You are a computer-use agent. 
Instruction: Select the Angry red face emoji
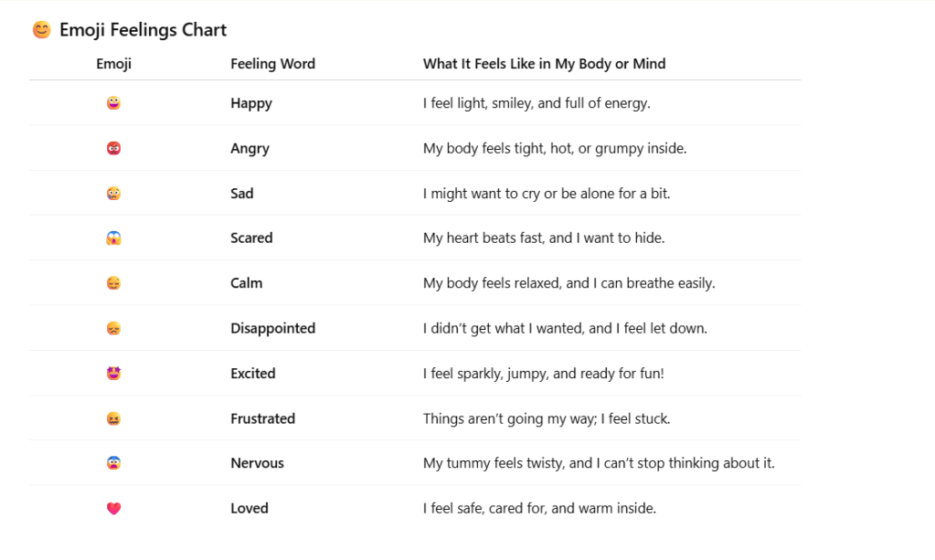click(113, 148)
